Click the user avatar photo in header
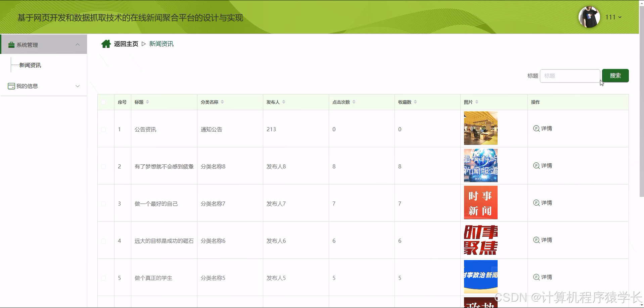 tap(589, 17)
